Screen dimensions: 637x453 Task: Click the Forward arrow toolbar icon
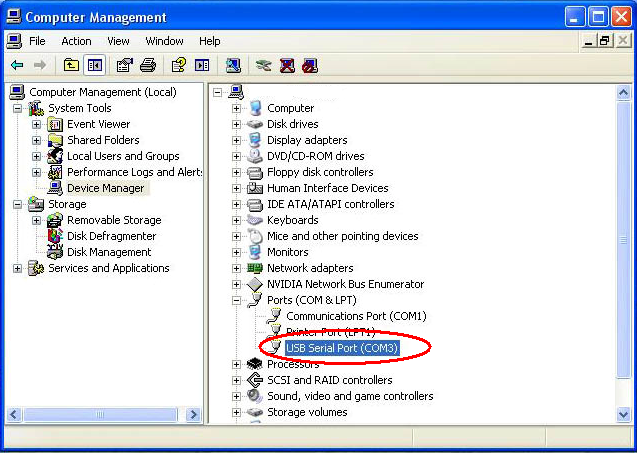pos(39,65)
